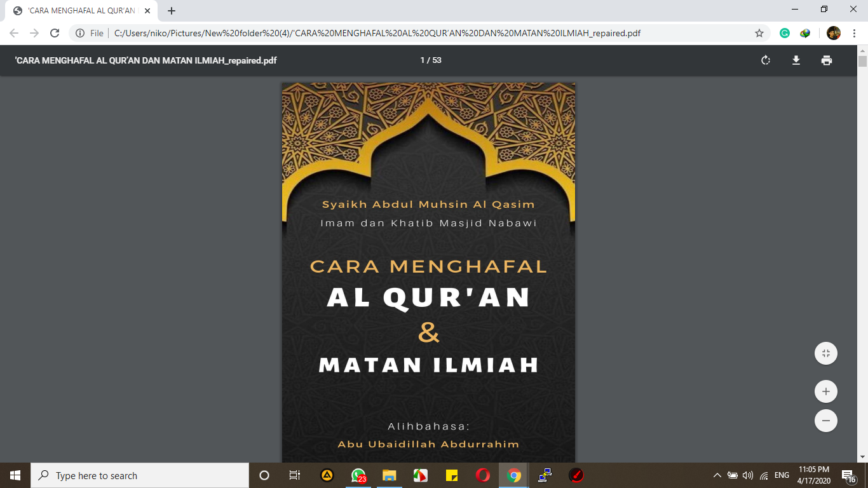Click the vertical scrollbar thumb

[862, 61]
